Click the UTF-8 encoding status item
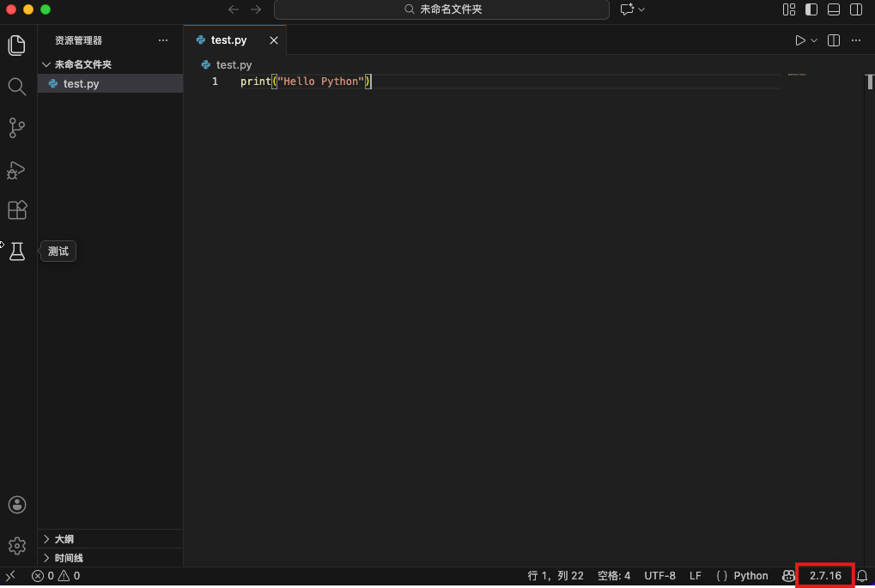The width and height of the screenshot is (875, 588). (x=659, y=576)
